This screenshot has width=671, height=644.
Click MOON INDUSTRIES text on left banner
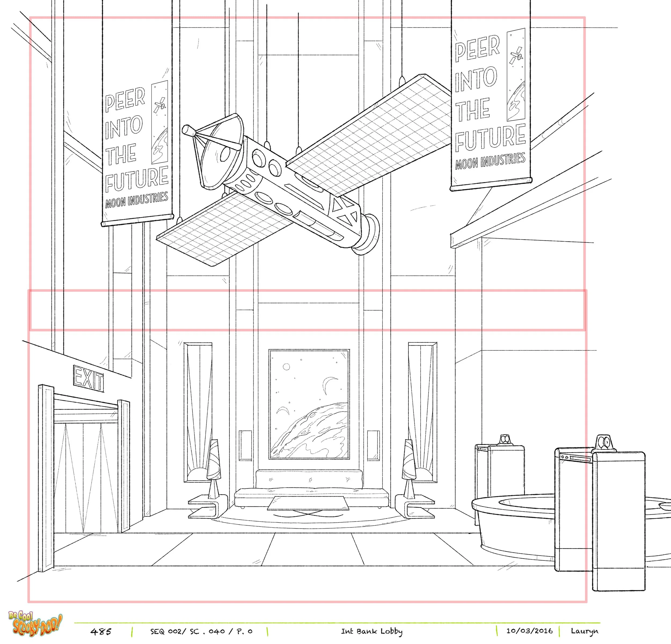pyautogui.click(x=137, y=200)
